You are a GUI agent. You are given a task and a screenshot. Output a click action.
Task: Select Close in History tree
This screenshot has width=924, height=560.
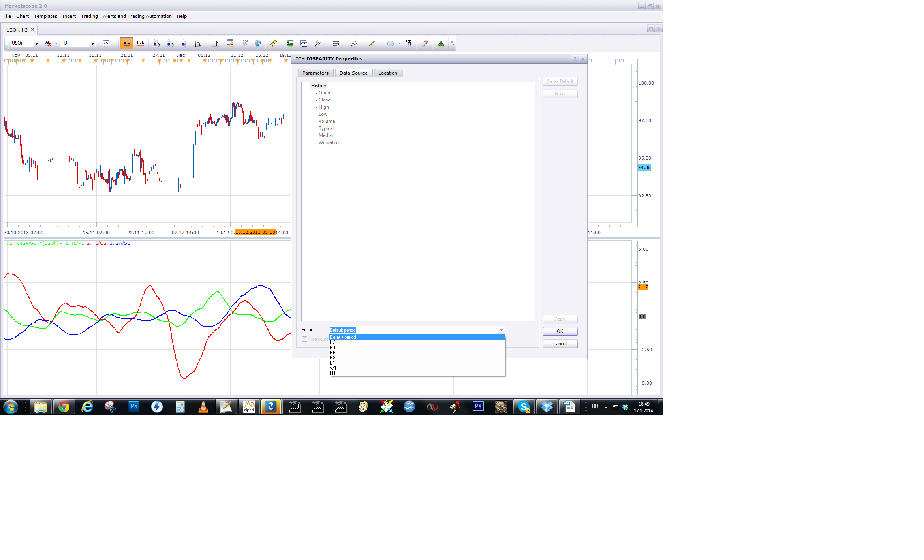324,100
